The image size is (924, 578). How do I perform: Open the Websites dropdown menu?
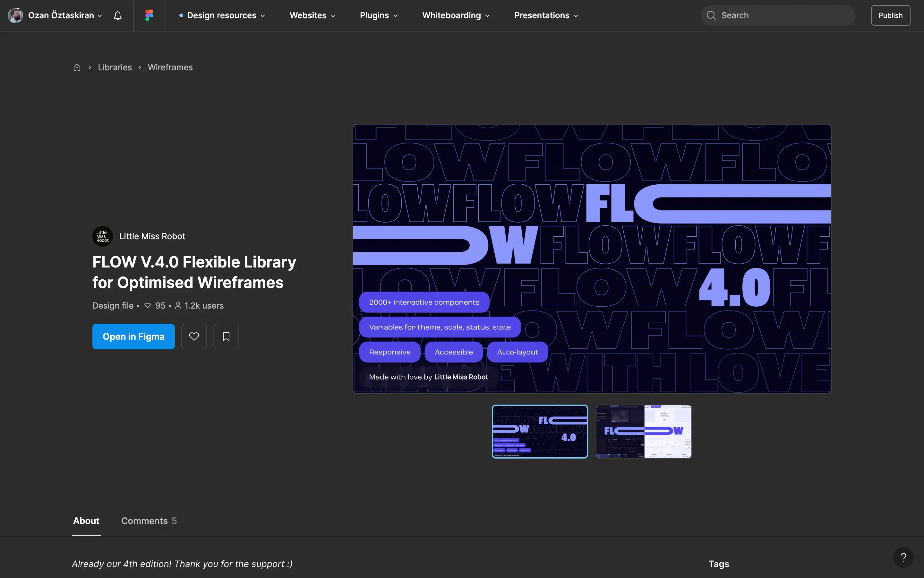(312, 15)
